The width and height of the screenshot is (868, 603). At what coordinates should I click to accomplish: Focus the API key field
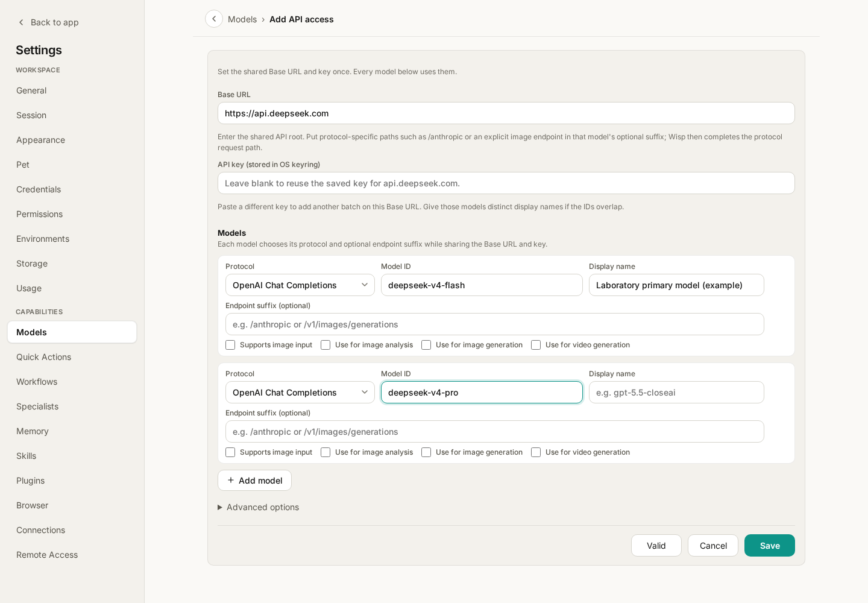(506, 183)
